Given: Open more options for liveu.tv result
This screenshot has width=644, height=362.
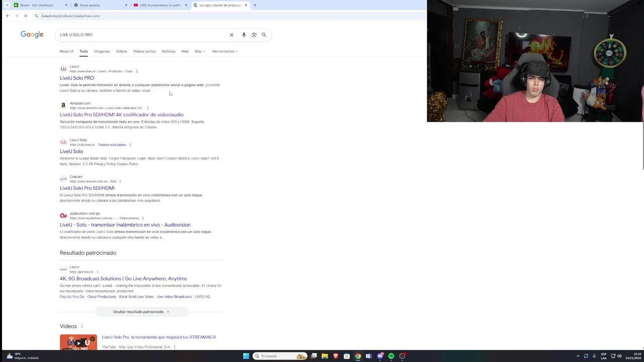Looking at the screenshot, I should point(137,71).
